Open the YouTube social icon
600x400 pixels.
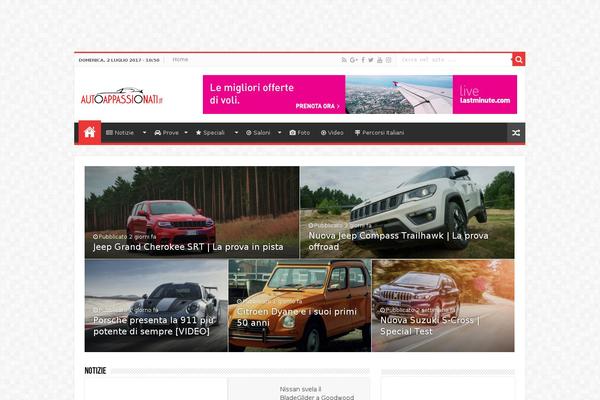(x=380, y=60)
